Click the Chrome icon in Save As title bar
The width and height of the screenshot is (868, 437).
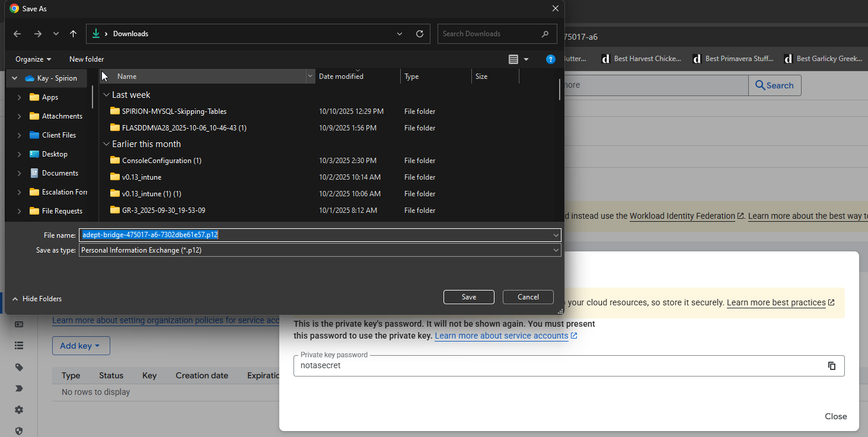(14, 8)
